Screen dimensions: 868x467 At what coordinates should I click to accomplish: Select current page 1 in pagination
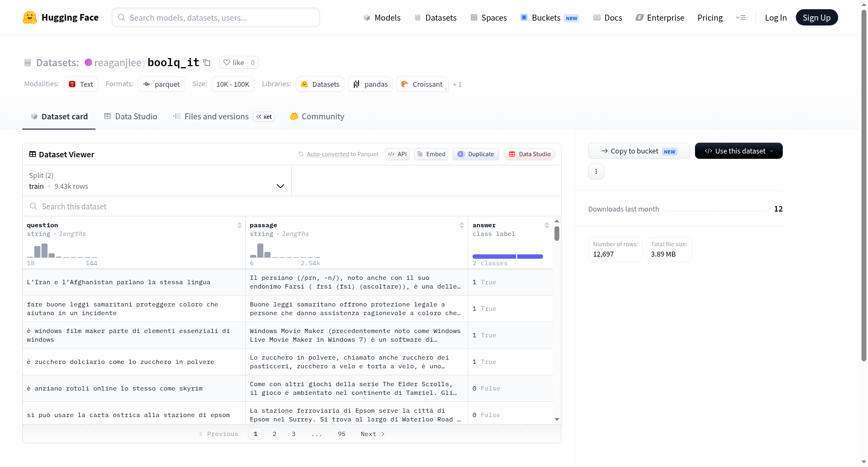click(256, 434)
